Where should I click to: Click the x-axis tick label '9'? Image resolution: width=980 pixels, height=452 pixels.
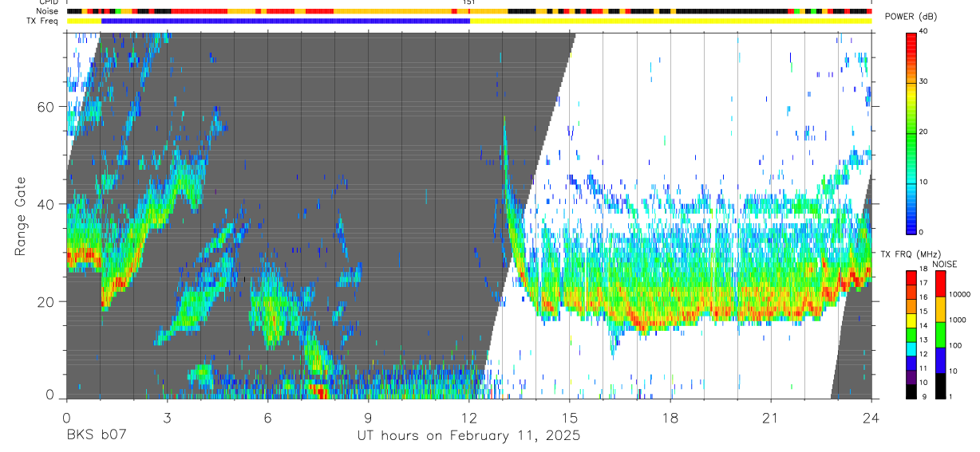(368, 418)
